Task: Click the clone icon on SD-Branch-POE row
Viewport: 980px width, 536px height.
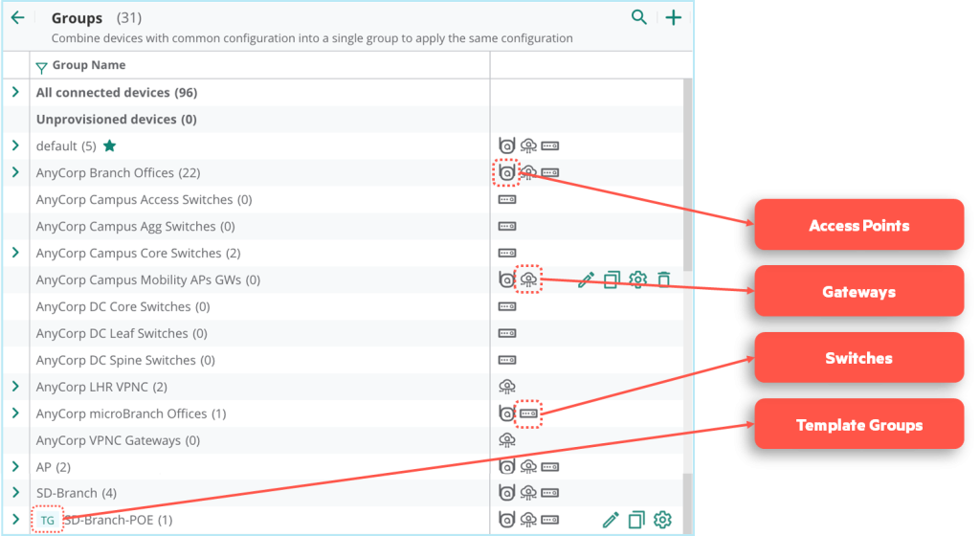Action: click(x=636, y=520)
